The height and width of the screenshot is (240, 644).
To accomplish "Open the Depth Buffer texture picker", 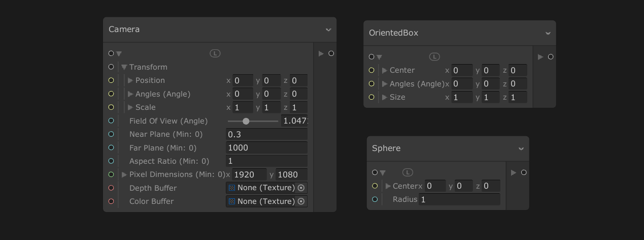I will coord(301,188).
